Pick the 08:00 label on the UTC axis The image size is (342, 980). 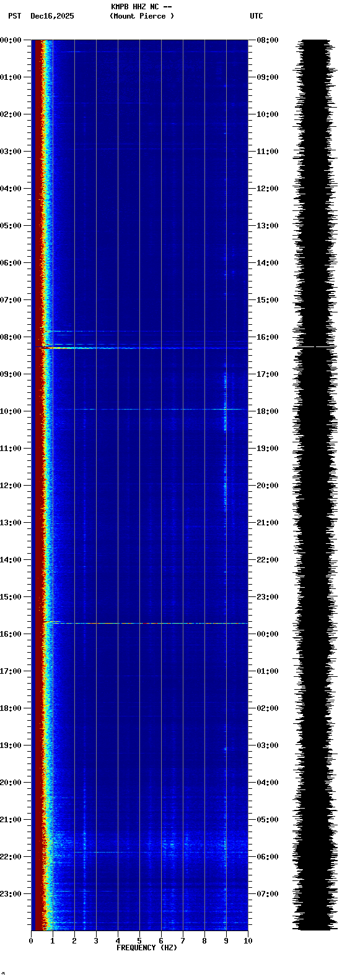(267, 40)
